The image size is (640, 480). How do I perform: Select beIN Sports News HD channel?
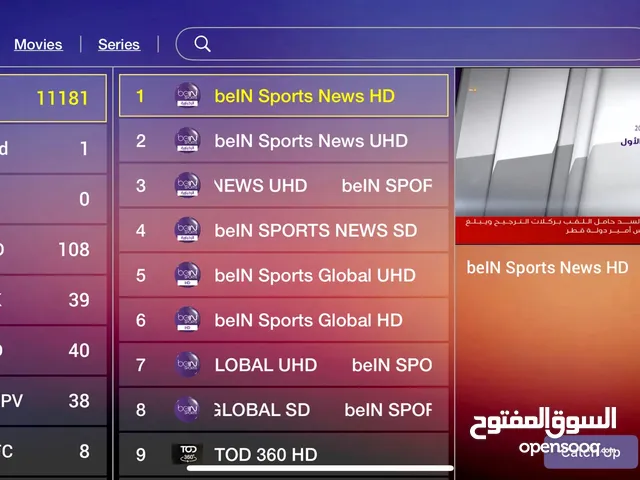(284, 96)
